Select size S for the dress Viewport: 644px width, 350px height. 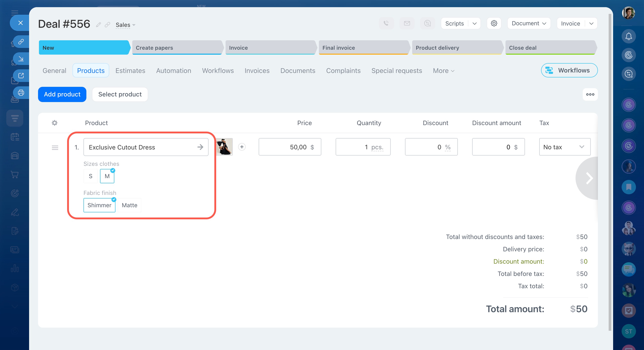pos(90,176)
